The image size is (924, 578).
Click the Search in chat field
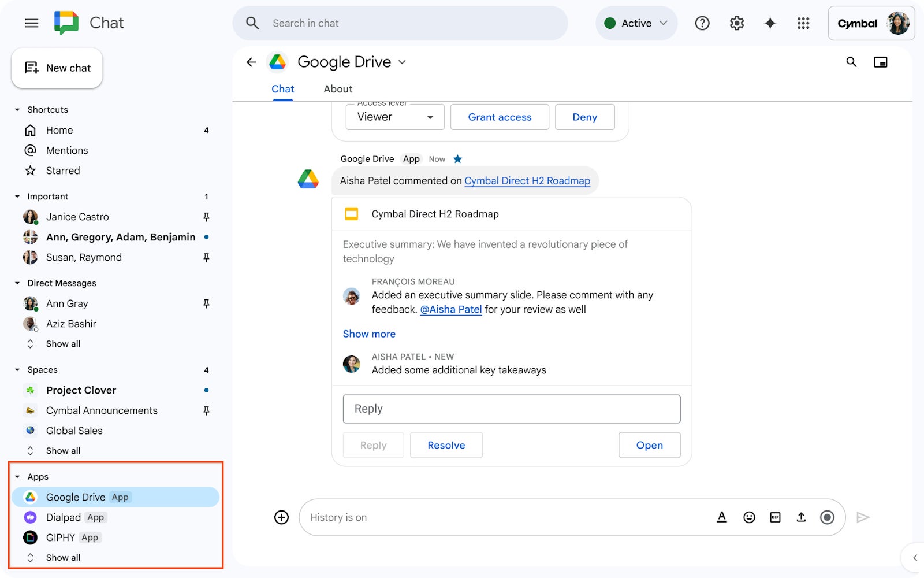pyautogui.click(x=400, y=23)
